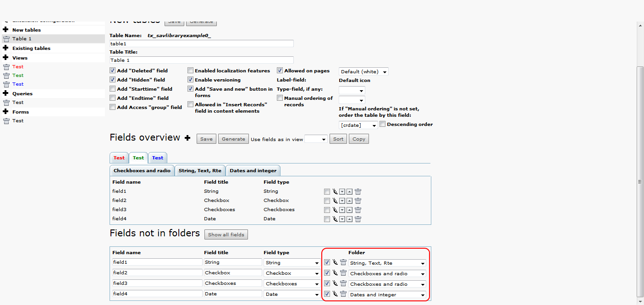Click trash icon in field2 folder row
The image size is (644, 305).
tap(343, 273)
